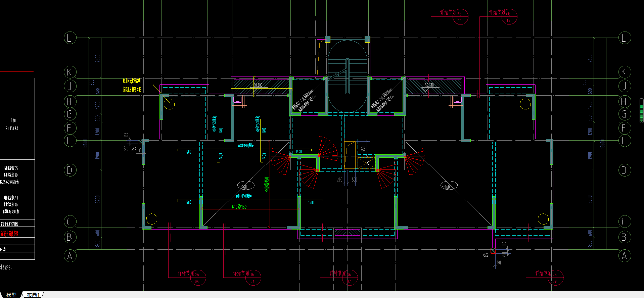Select the green vertical Φ10@150 rebar label

click(x=267, y=184)
